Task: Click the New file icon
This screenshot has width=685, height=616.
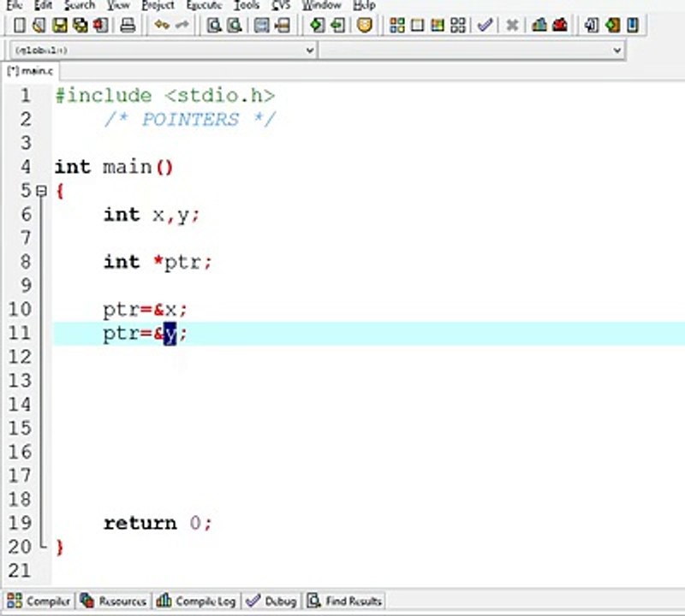Action: click(19, 25)
